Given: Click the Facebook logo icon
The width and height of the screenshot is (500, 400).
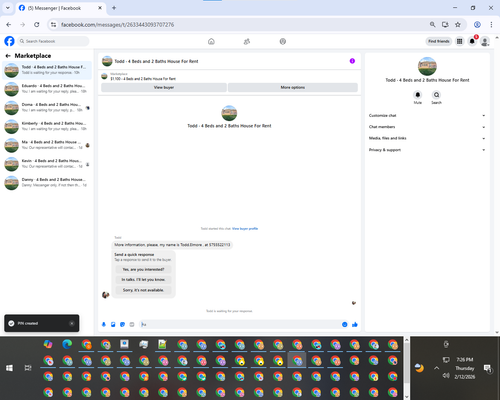Looking at the screenshot, I should click(x=9, y=41).
